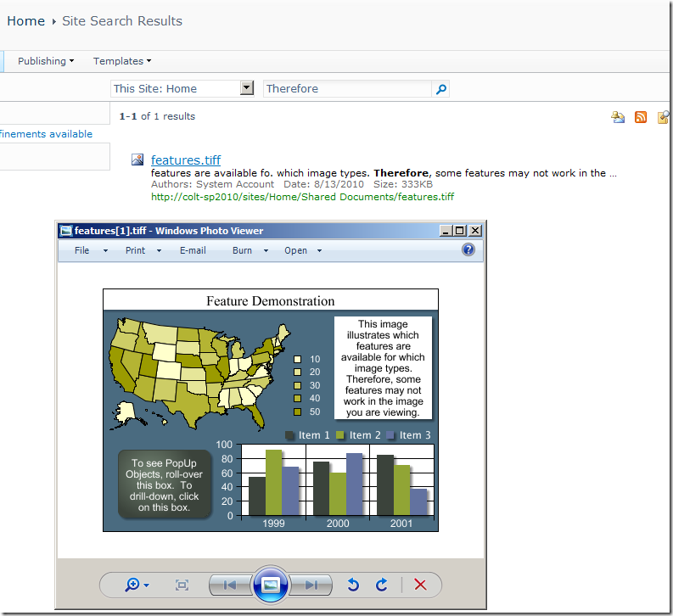Click the E-mail toolbar button
Viewport: 673px width, 616px height.
coord(193,250)
